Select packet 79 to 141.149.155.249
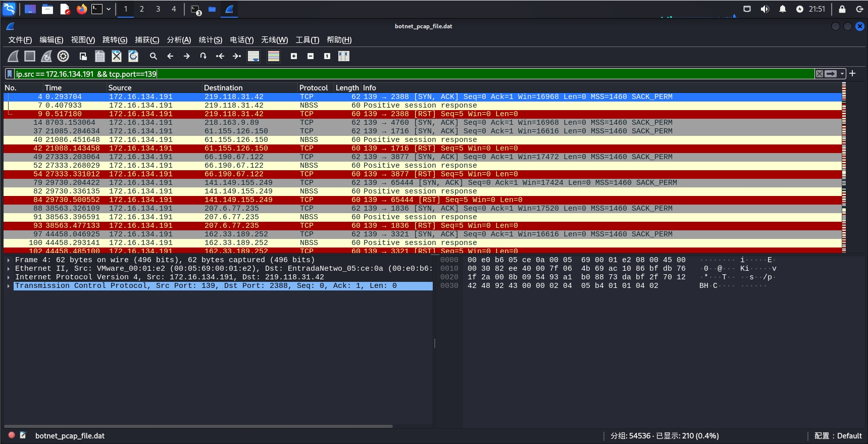Image resolution: width=868 pixels, height=444 pixels. click(x=422, y=183)
